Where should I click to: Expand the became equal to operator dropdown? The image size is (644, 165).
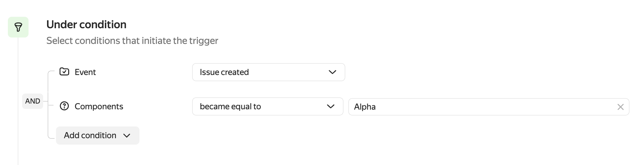pyautogui.click(x=267, y=106)
